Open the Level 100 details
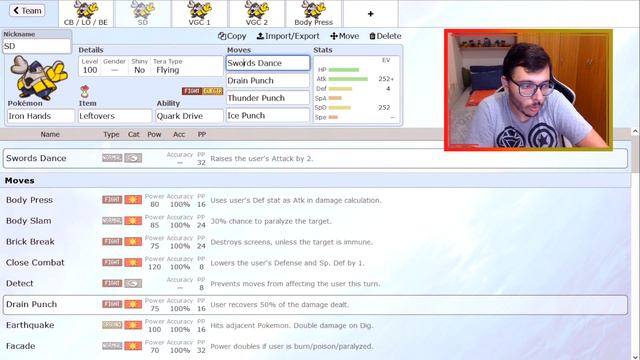Screen dimensions: 640x360 90,66
